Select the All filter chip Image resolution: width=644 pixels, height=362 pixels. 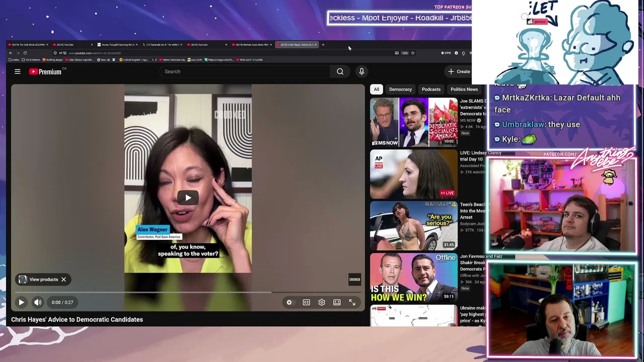tap(376, 89)
